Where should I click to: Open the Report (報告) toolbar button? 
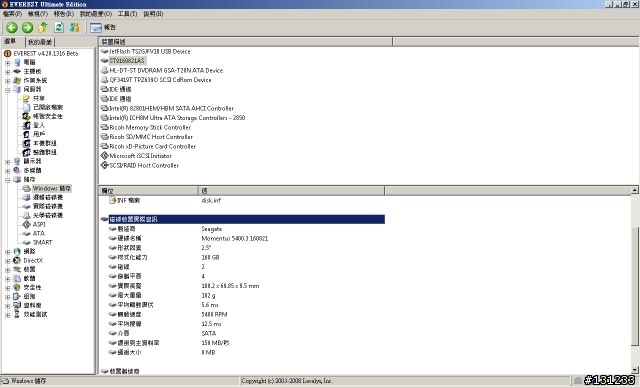[x=103, y=27]
